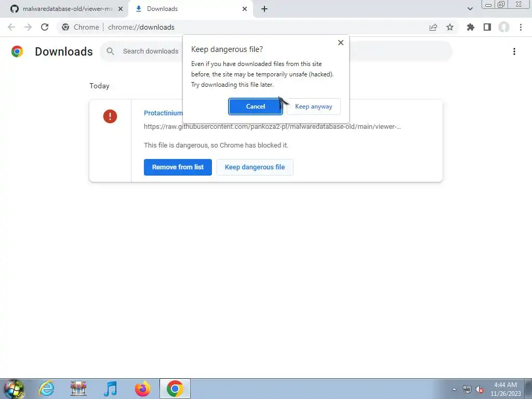Screen dimensions: 532x399
Task: Toggle the side panel icon
Action: (487, 27)
